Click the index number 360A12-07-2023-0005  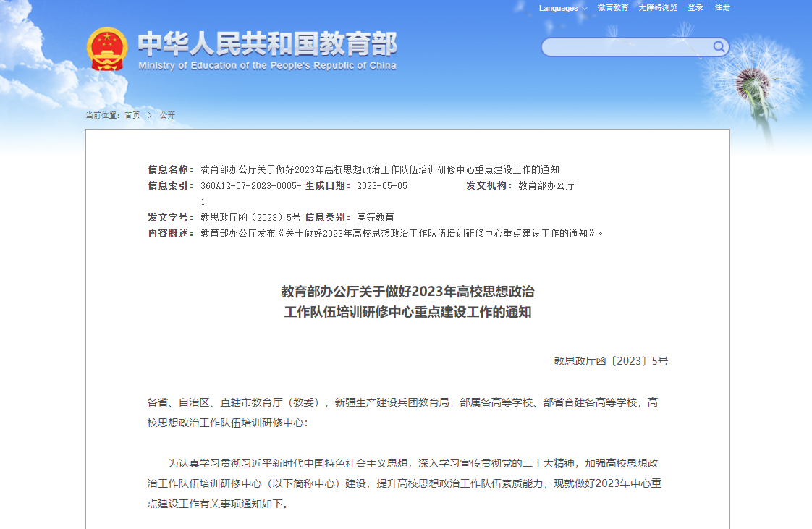(250, 186)
